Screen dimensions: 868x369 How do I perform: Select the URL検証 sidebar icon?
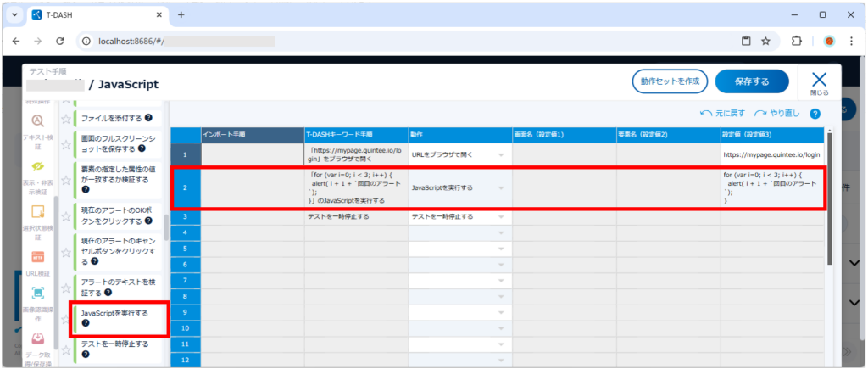[x=36, y=256]
